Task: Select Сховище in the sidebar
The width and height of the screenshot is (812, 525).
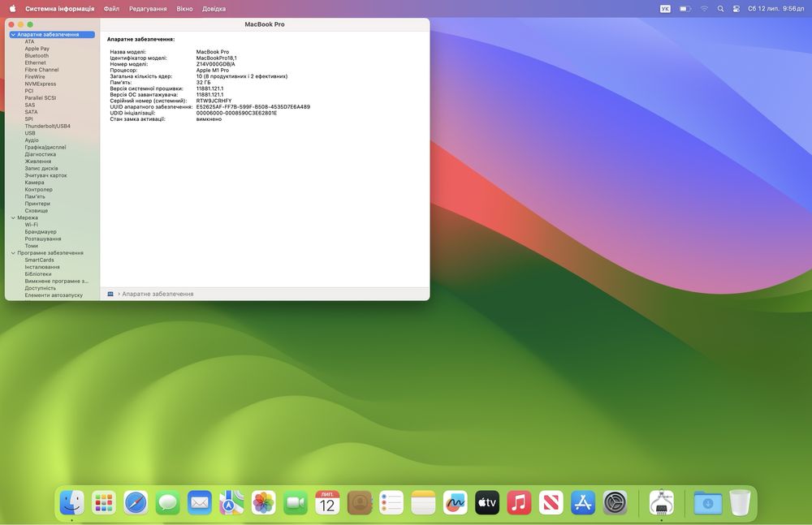Action: (x=37, y=211)
